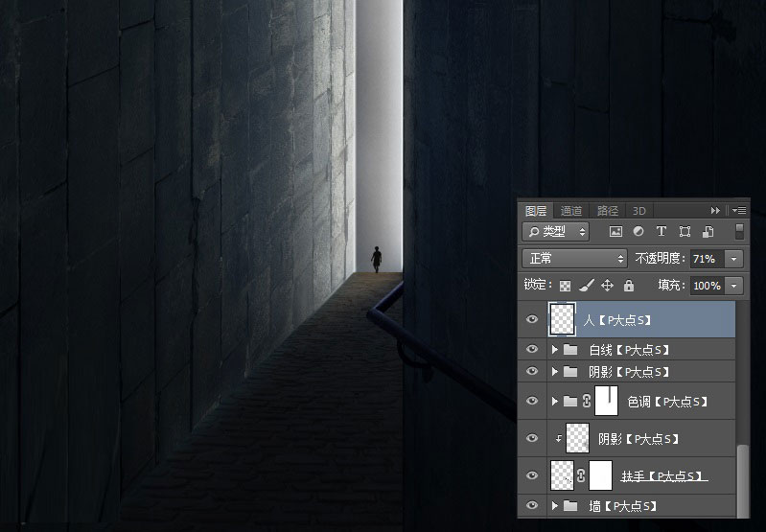Click the 不透明度 label
This screenshot has width=766, height=532.
tap(661, 259)
